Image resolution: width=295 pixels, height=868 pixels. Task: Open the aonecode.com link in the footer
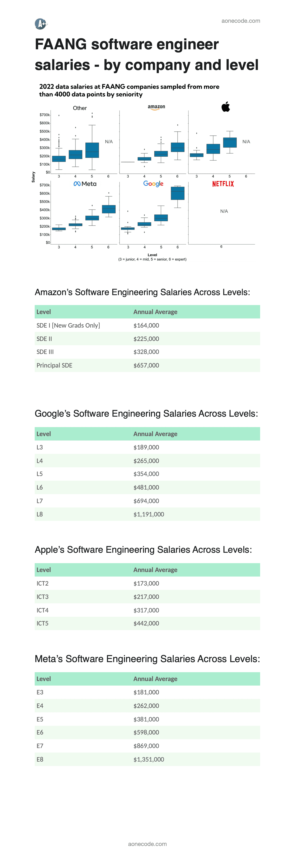click(147, 844)
